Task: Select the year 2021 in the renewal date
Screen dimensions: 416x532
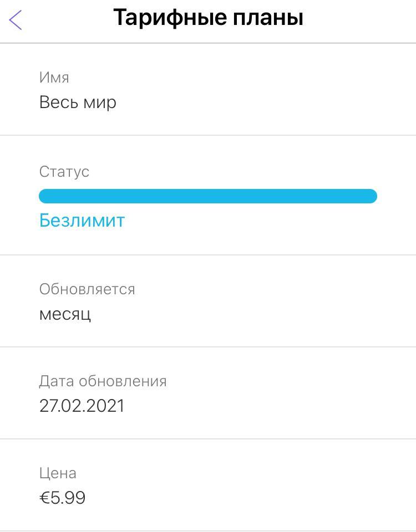Action: 106,406
